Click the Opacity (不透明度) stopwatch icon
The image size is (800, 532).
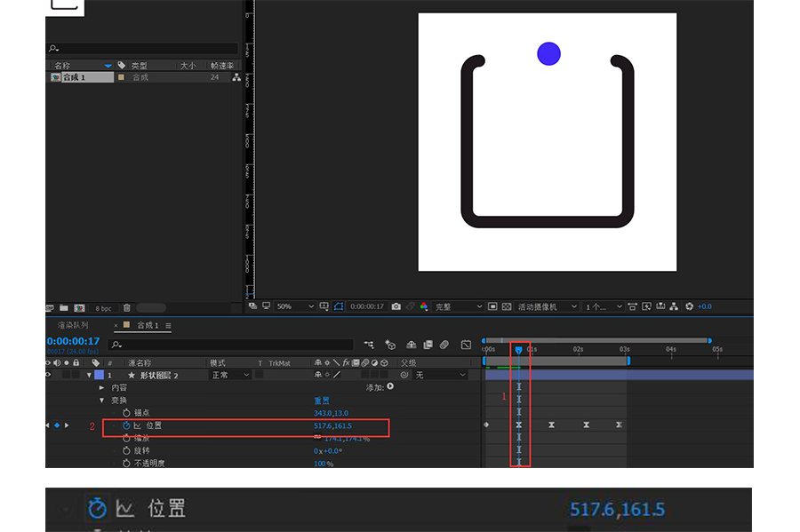(126, 464)
